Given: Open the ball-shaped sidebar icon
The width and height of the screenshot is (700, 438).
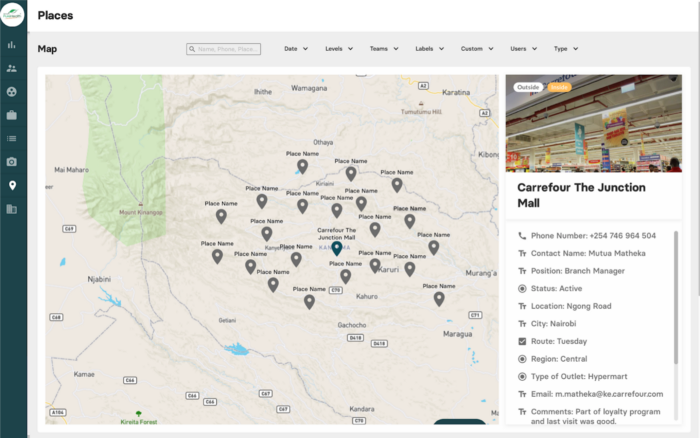Looking at the screenshot, I should [12, 92].
